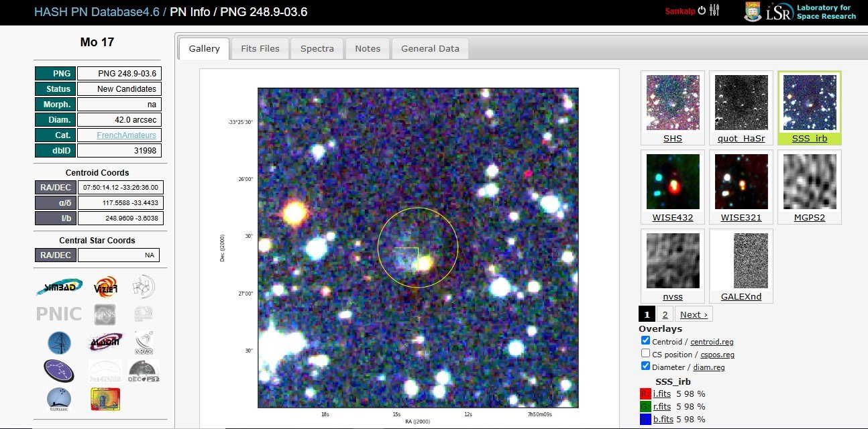Download the centroid.reg file
The image size is (868, 429).
[x=712, y=341]
